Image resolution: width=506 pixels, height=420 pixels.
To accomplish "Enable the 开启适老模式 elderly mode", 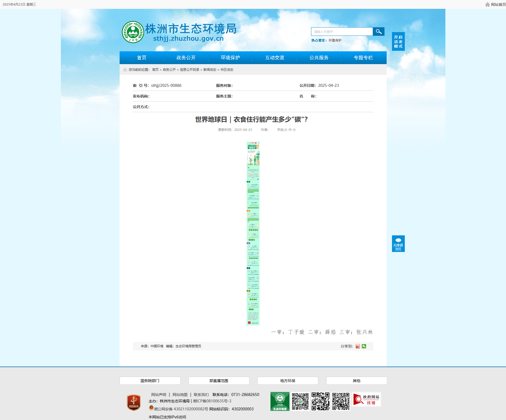I will coord(398,41).
